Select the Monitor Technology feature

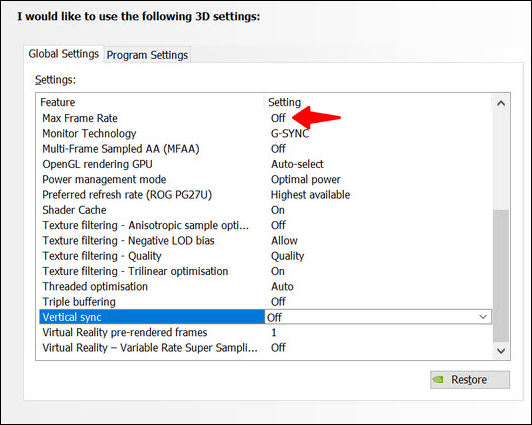[x=89, y=134]
